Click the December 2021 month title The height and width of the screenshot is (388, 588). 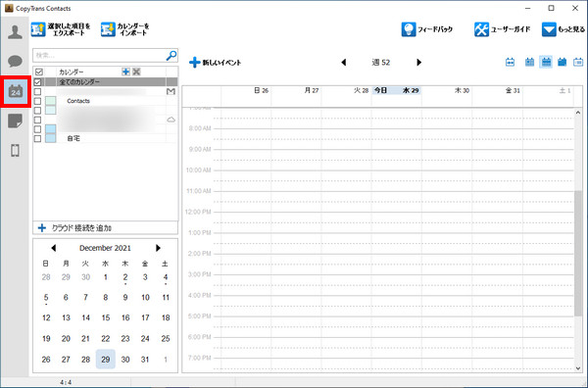(x=105, y=248)
